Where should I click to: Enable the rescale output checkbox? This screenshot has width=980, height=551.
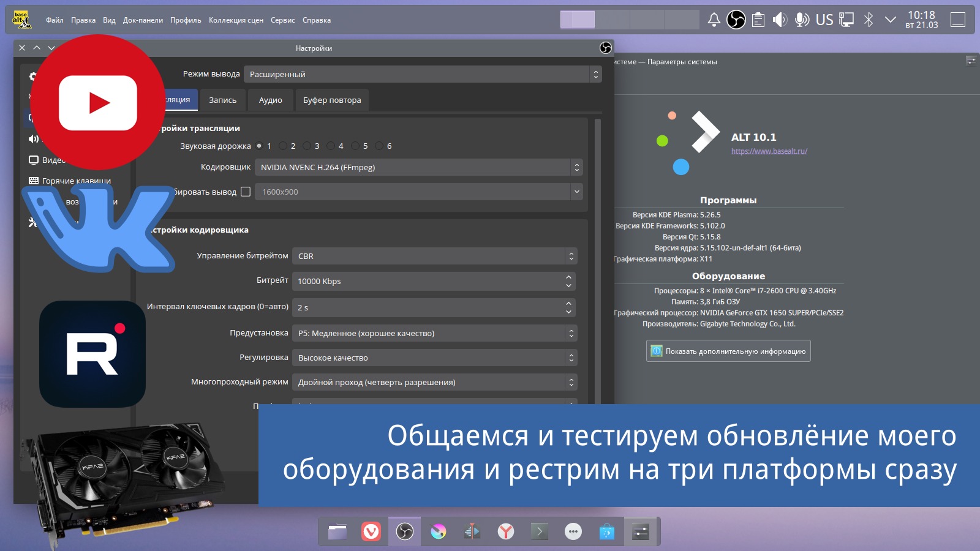[247, 191]
